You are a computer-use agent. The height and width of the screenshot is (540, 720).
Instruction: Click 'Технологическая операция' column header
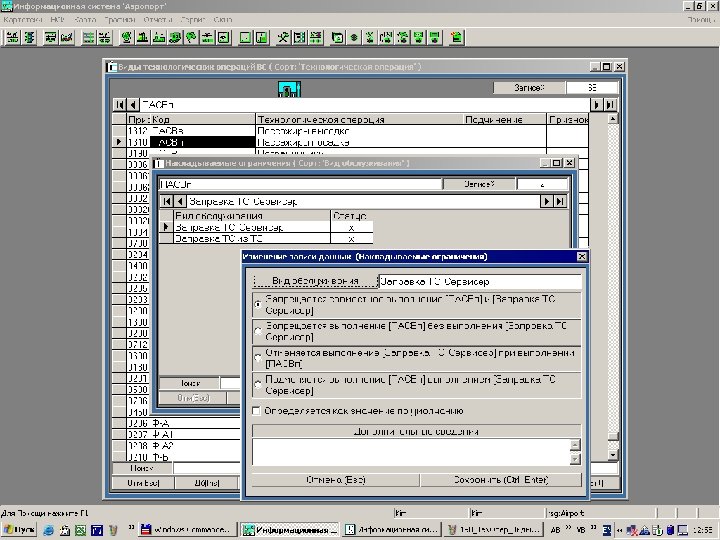358,119
